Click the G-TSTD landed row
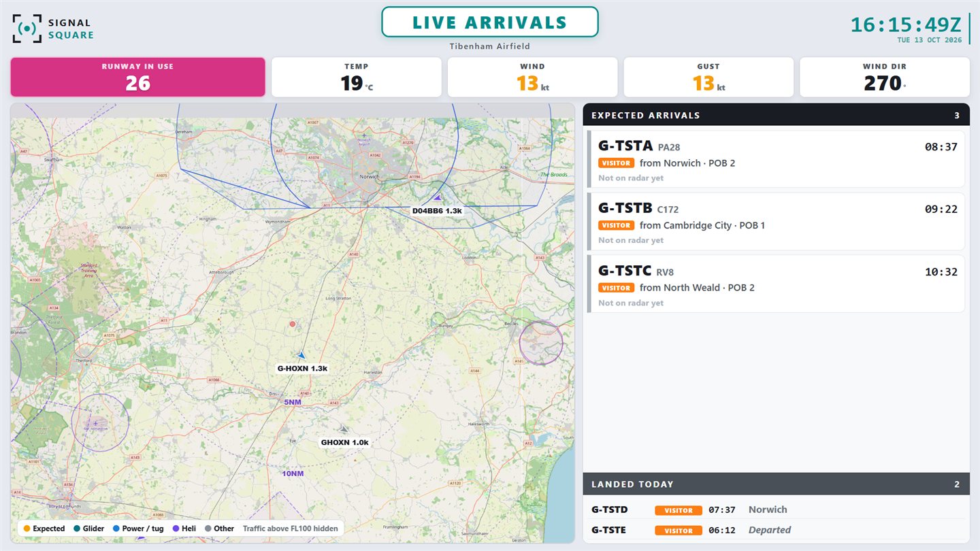Viewport: 980px width, 551px height. tap(777, 510)
